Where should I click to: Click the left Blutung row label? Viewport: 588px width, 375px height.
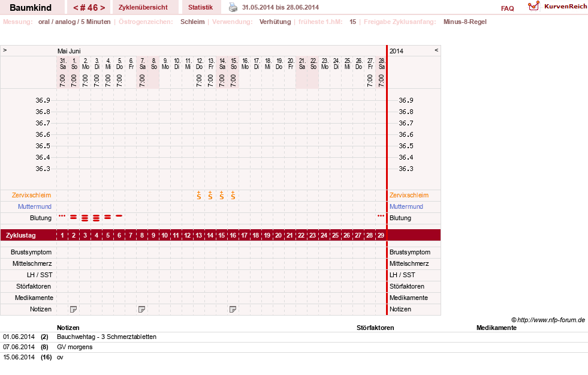[x=41, y=218]
